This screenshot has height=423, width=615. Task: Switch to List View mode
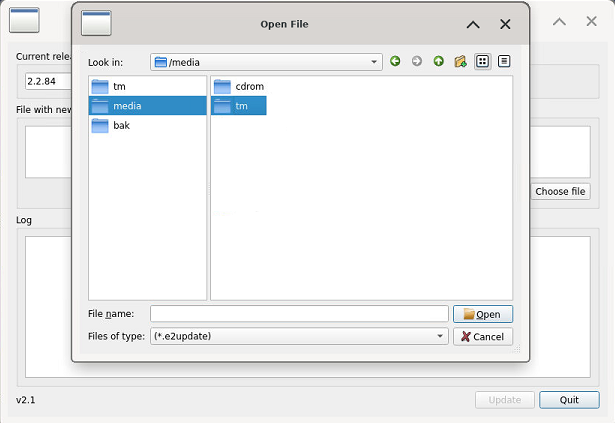pos(483,62)
